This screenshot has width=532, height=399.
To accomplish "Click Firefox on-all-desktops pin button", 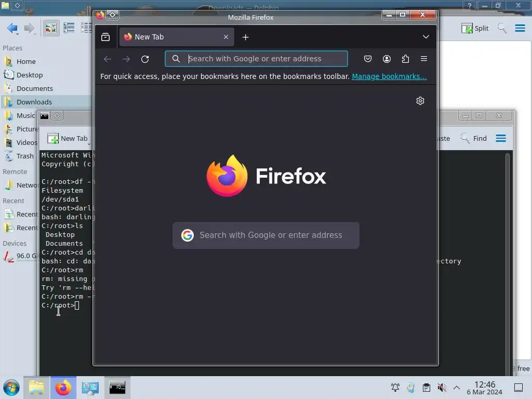I will [x=113, y=15].
